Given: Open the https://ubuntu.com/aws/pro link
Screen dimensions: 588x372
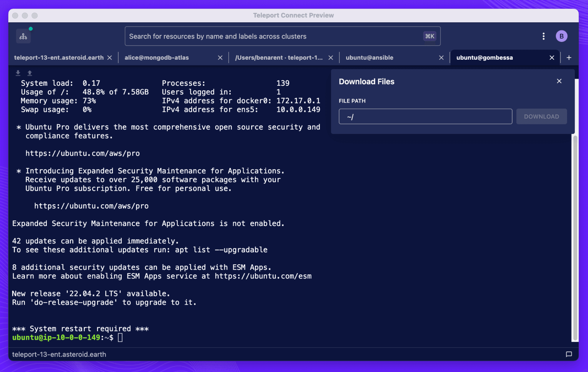Looking at the screenshot, I should point(83,153).
